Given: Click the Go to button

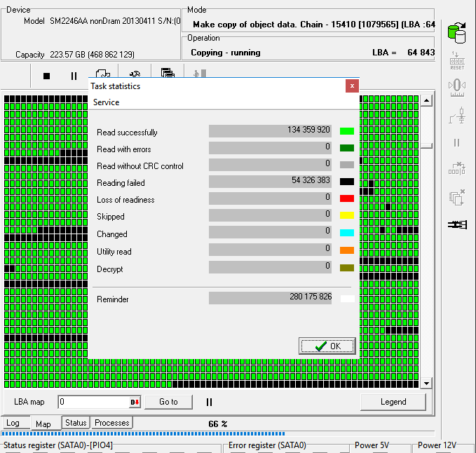Looking at the screenshot, I should [x=168, y=402].
